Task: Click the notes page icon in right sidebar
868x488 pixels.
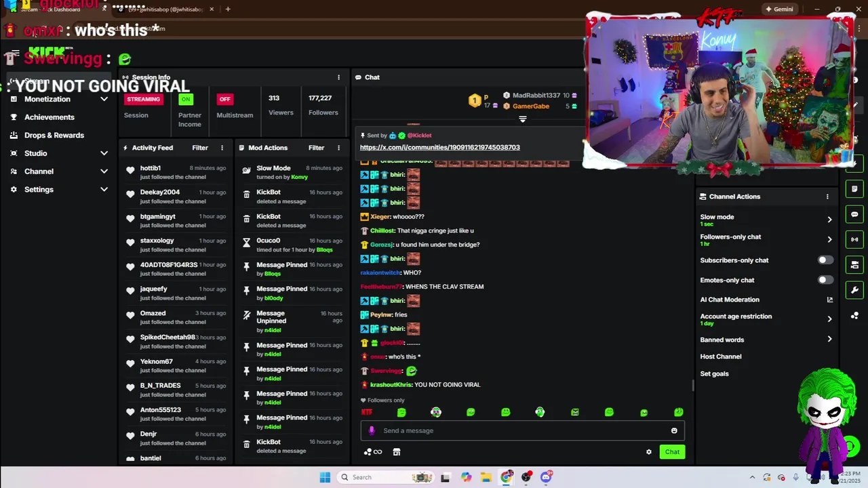Action: (854, 189)
